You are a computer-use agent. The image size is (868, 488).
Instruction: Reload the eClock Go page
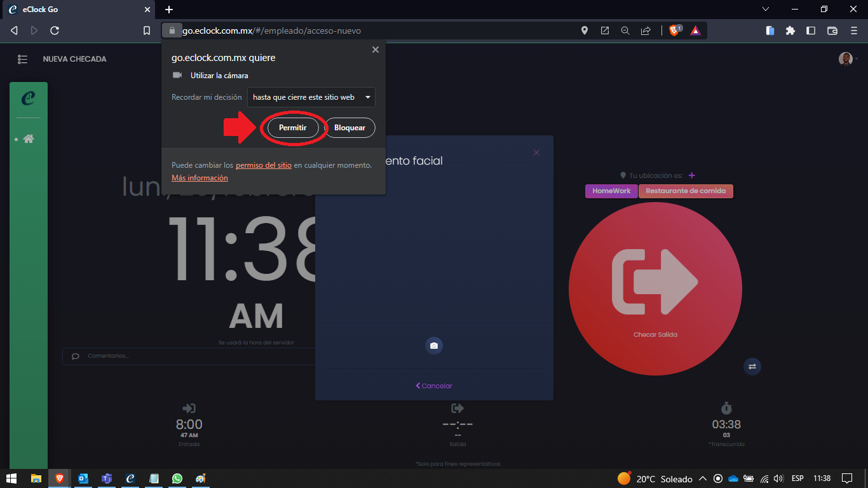55,30
